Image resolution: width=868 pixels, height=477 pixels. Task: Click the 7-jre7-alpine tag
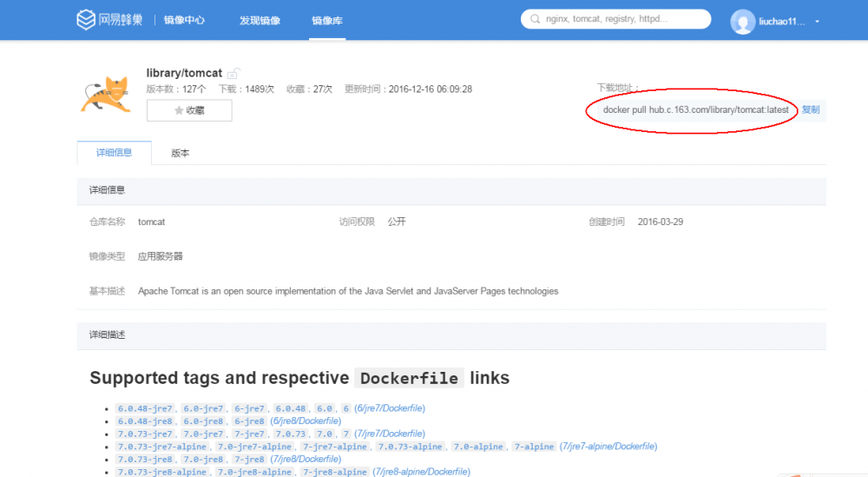pos(334,447)
